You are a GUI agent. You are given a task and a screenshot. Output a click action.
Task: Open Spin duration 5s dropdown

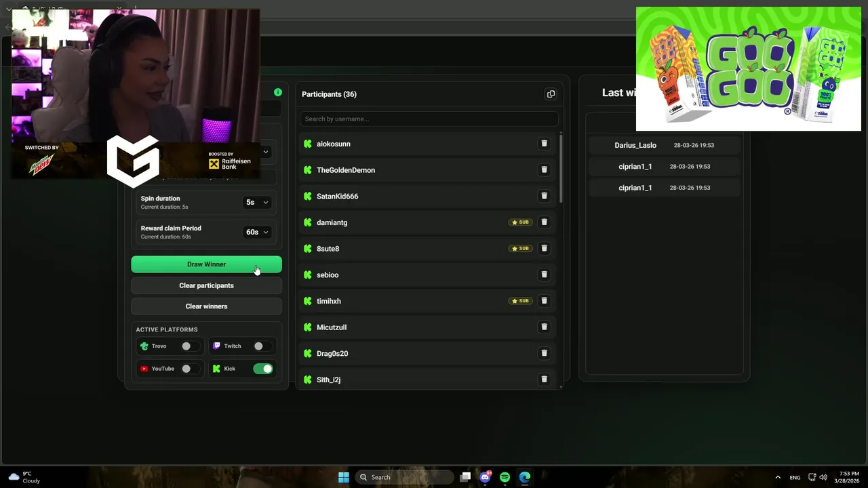257,202
